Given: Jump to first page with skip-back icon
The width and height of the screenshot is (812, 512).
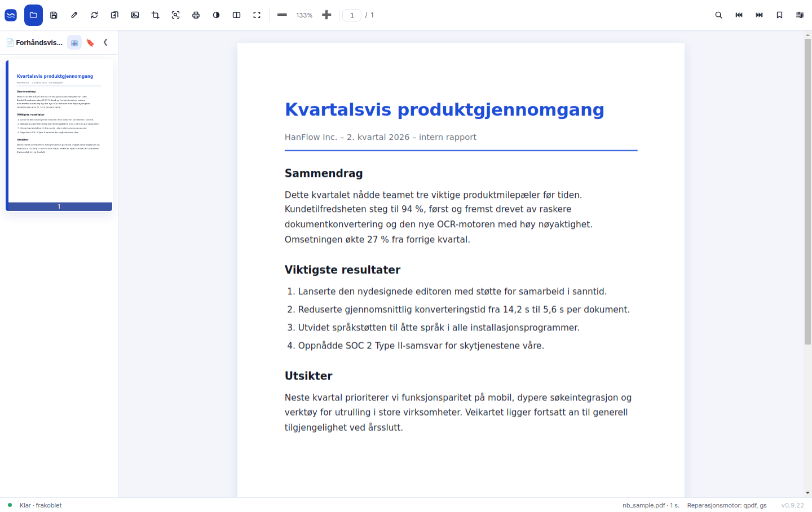Looking at the screenshot, I should click(739, 15).
